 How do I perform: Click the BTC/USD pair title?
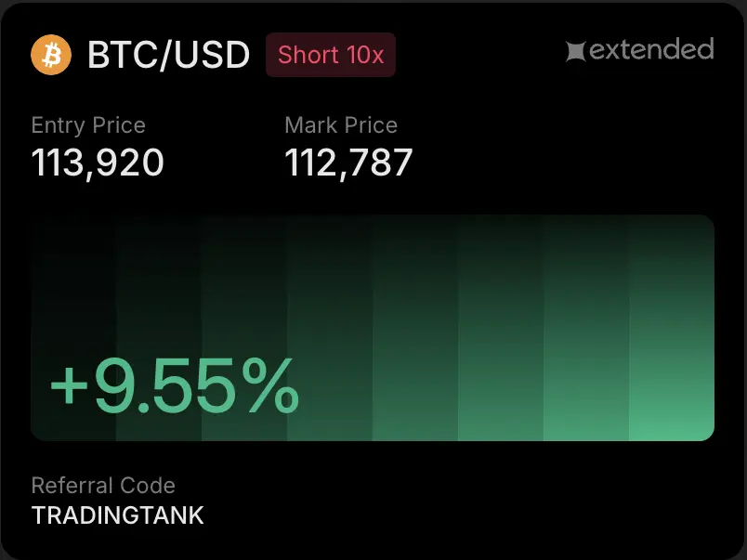[168, 55]
